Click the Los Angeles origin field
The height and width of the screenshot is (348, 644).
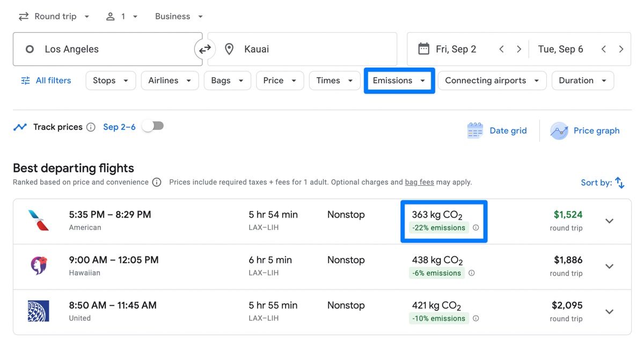pos(107,49)
